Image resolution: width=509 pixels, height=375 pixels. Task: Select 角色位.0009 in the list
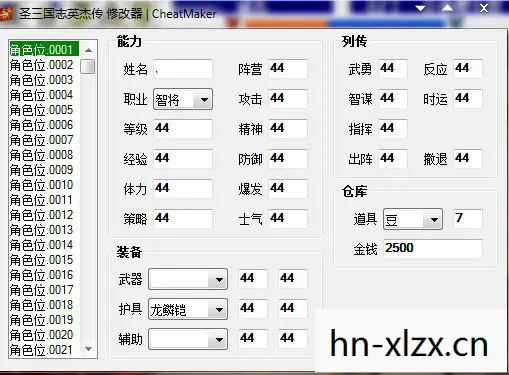(44, 170)
